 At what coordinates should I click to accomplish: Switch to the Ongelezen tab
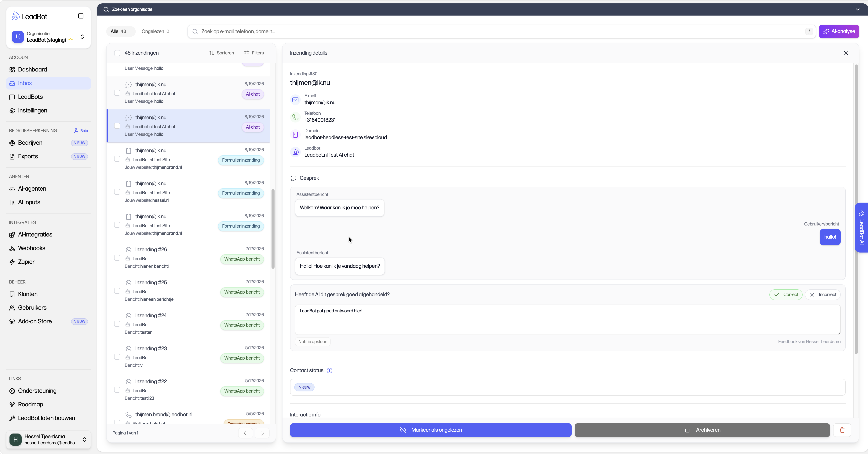pyautogui.click(x=155, y=31)
